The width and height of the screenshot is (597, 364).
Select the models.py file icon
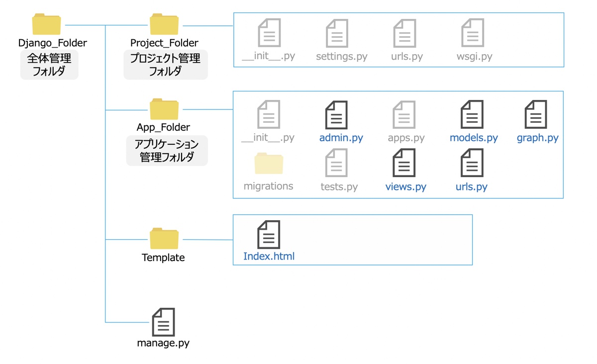click(472, 115)
